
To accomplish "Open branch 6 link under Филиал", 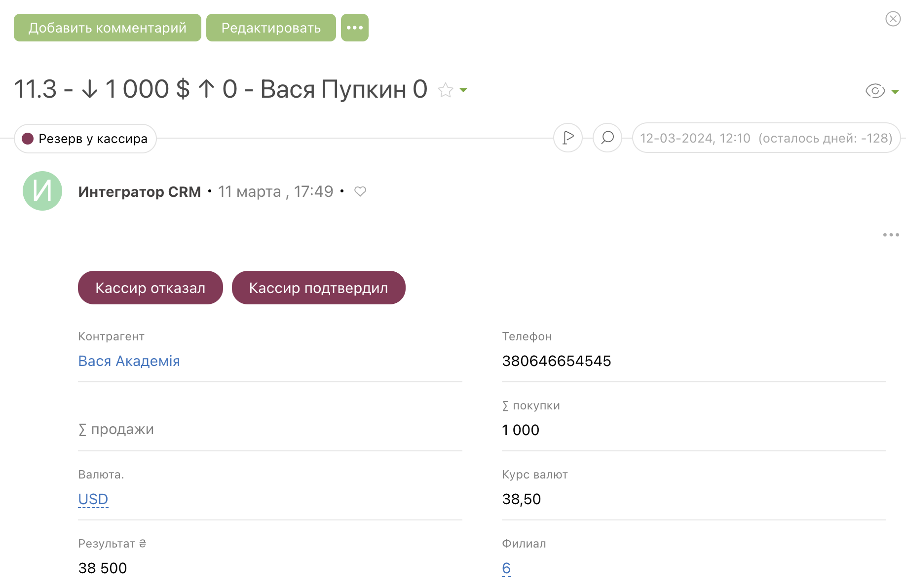I will point(506,568).
